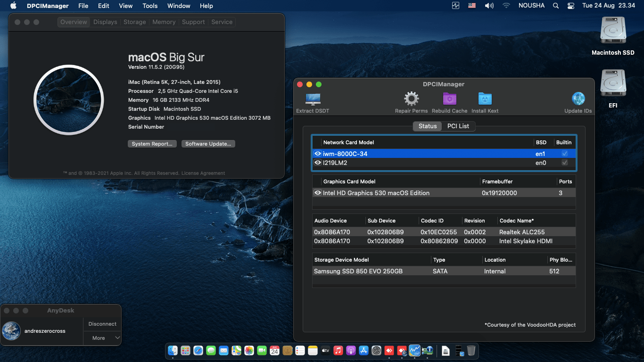Open Messages from the dock

tap(211, 351)
